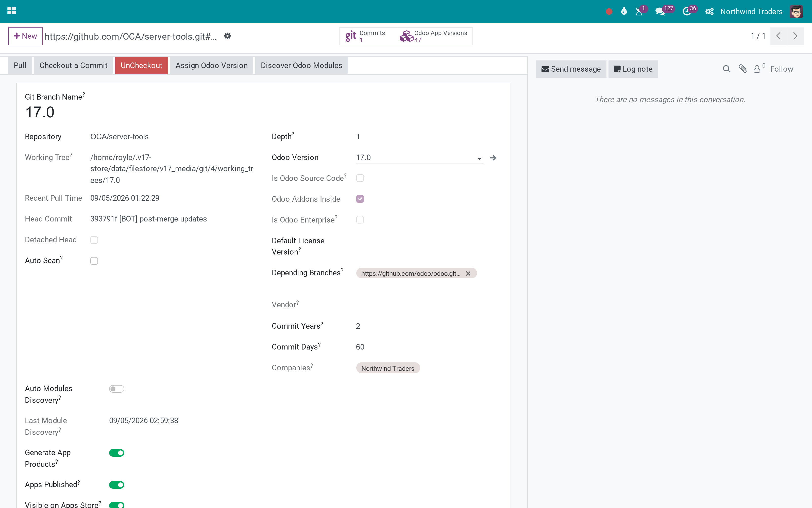Click the breadcrumb github server-tools URL title
Image resolution: width=812 pixels, height=508 pixels.
point(130,36)
